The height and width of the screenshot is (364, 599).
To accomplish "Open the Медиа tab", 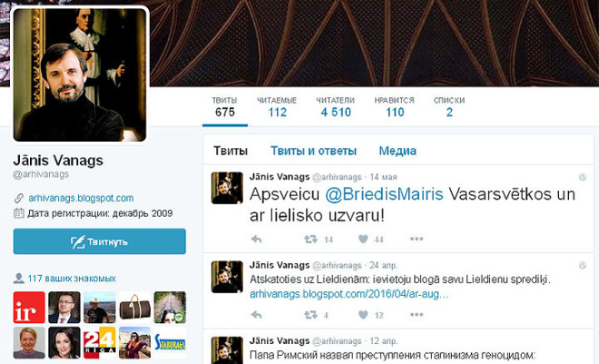I will (398, 151).
